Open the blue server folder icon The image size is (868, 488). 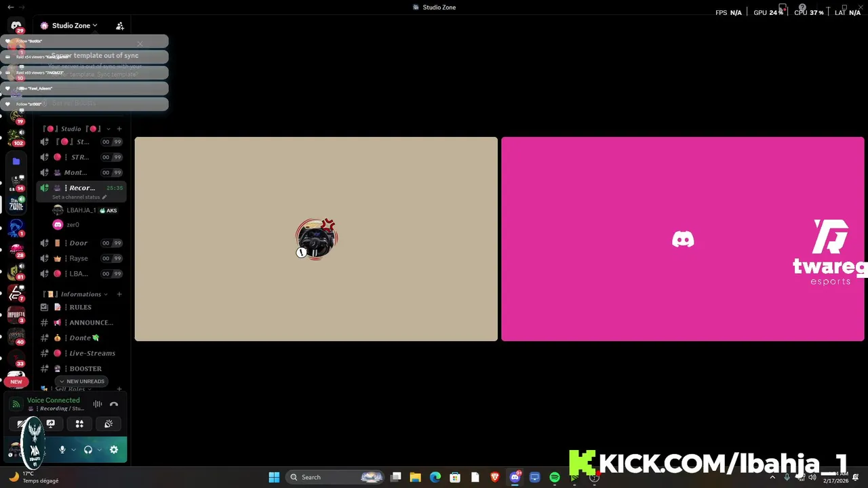pyautogui.click(x=16, y=161)
